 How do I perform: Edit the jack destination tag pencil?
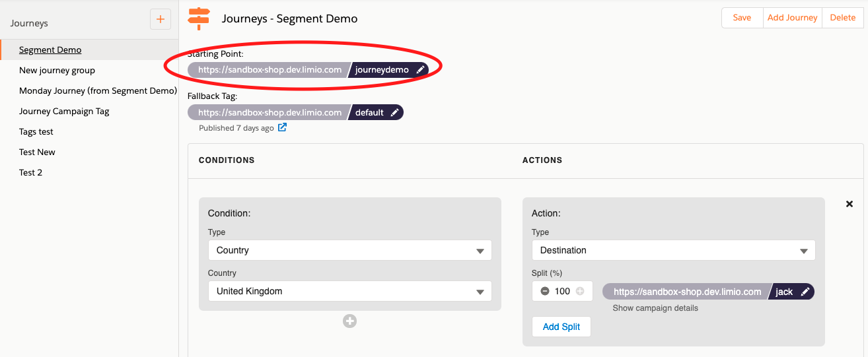(x=805, y=292)
